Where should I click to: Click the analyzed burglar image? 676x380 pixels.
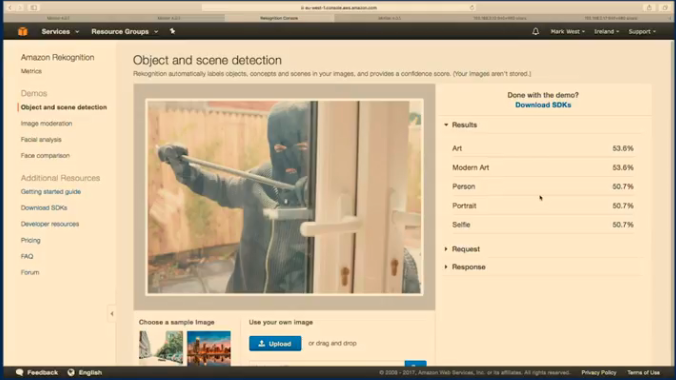(284, 197)
